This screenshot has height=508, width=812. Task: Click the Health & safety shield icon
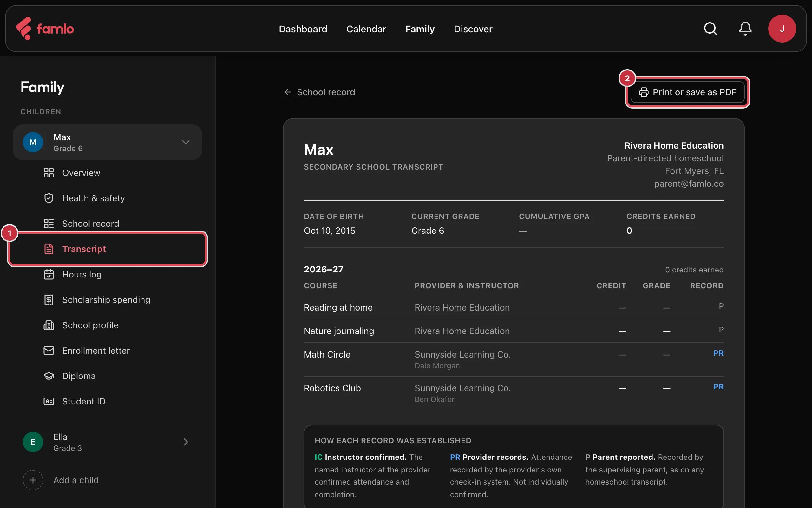(x=49, y=198)
